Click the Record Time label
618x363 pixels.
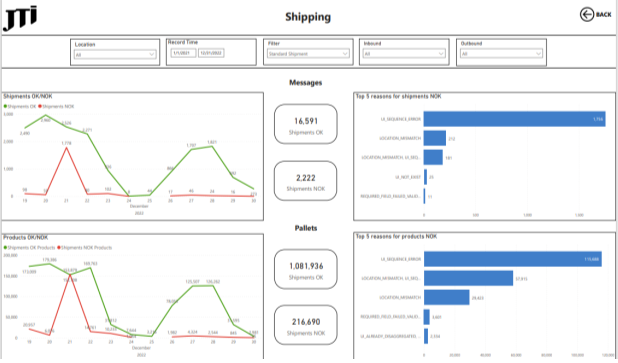pos(183,42)
